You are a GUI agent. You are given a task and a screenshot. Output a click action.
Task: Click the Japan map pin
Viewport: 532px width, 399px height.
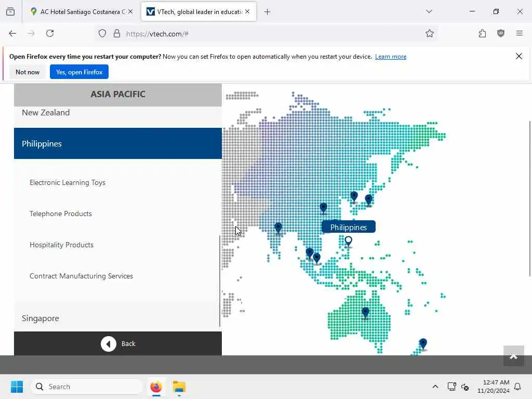tap(368, 200)
